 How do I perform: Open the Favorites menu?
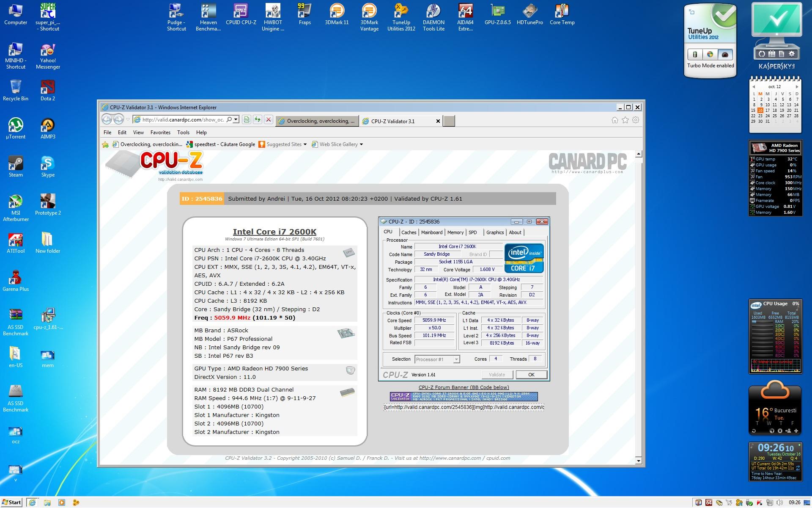coord(160,133)
